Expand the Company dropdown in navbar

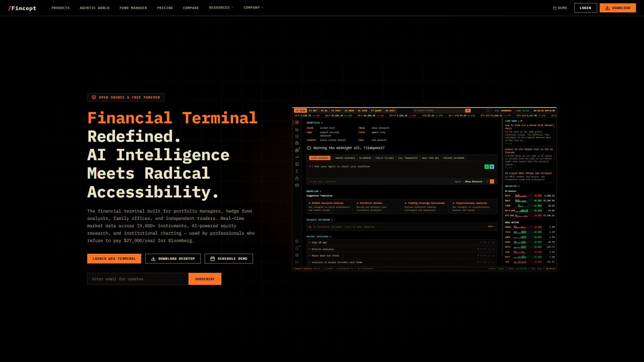[x=253, y=8]
